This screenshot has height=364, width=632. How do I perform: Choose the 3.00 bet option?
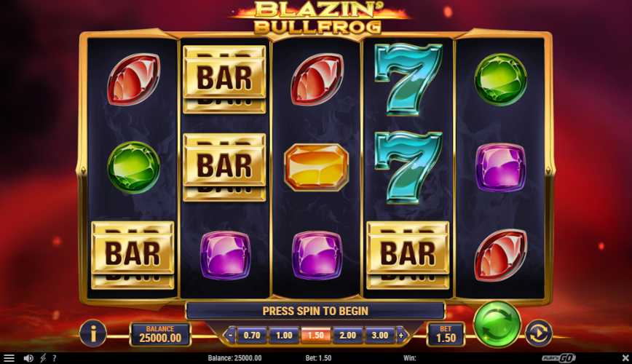coord(379,335)
